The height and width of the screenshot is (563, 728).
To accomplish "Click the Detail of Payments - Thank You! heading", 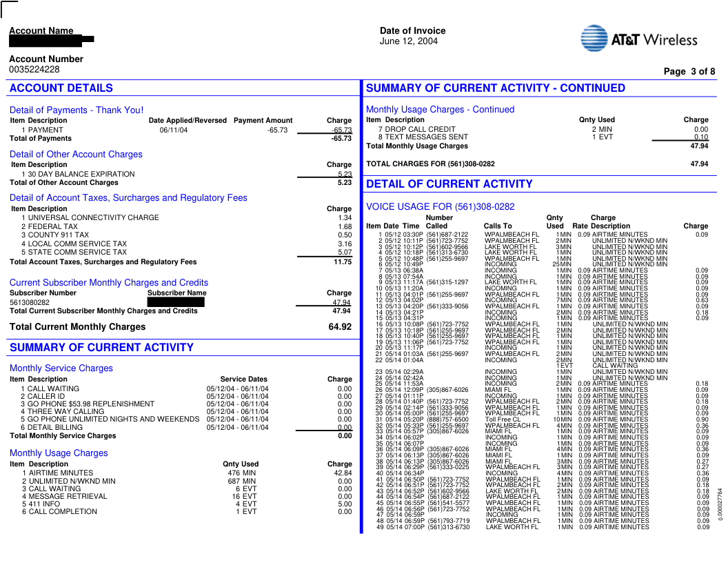I will (77, 110).
